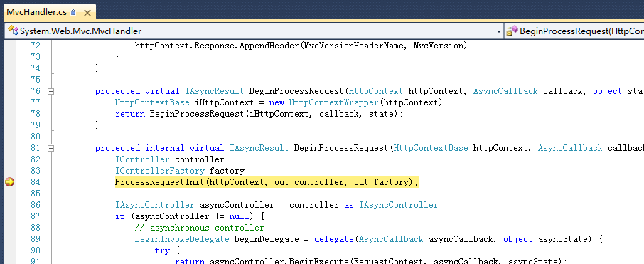Click 'return' statement on line 78
Viewport: 644px width, 264px height.
tap(130, 114)
